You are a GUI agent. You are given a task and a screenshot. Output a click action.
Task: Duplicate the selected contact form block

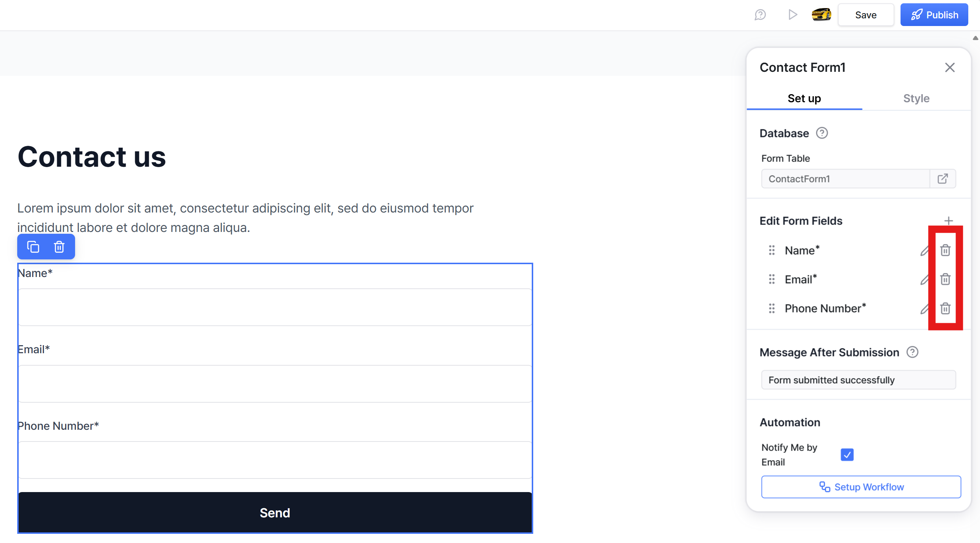(33, 247)
